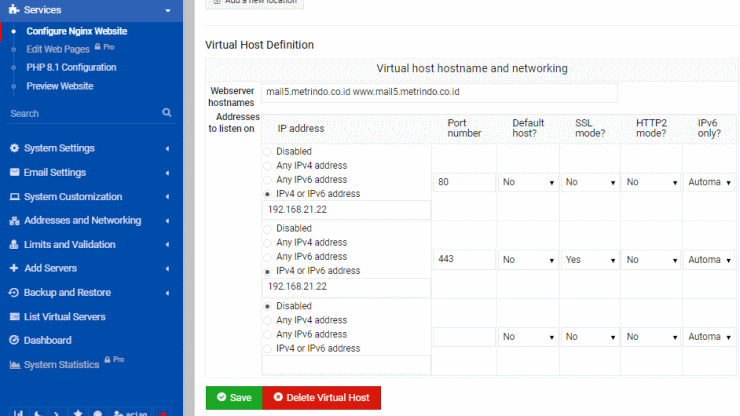Open IPv6 only dropdown in third listener

709,337
